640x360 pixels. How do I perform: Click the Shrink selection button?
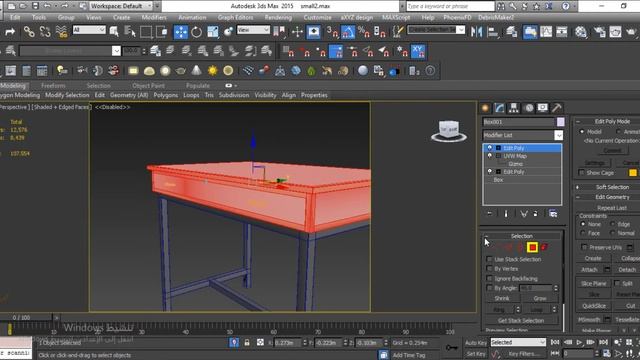[502, 298]
